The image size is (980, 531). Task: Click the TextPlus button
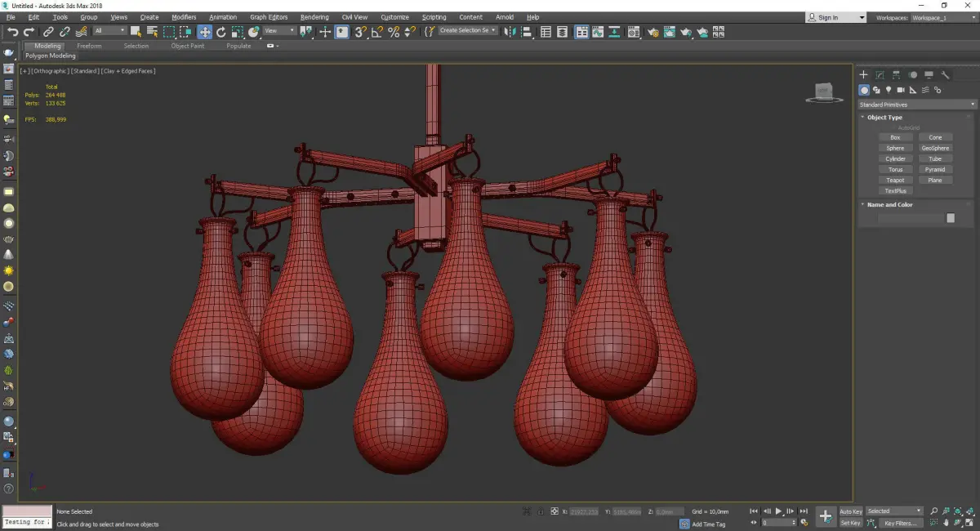coord(895,190)
